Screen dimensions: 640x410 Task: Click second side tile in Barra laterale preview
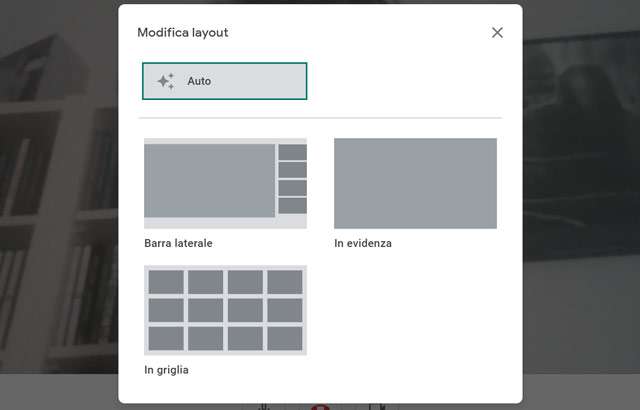click(292, 170)
